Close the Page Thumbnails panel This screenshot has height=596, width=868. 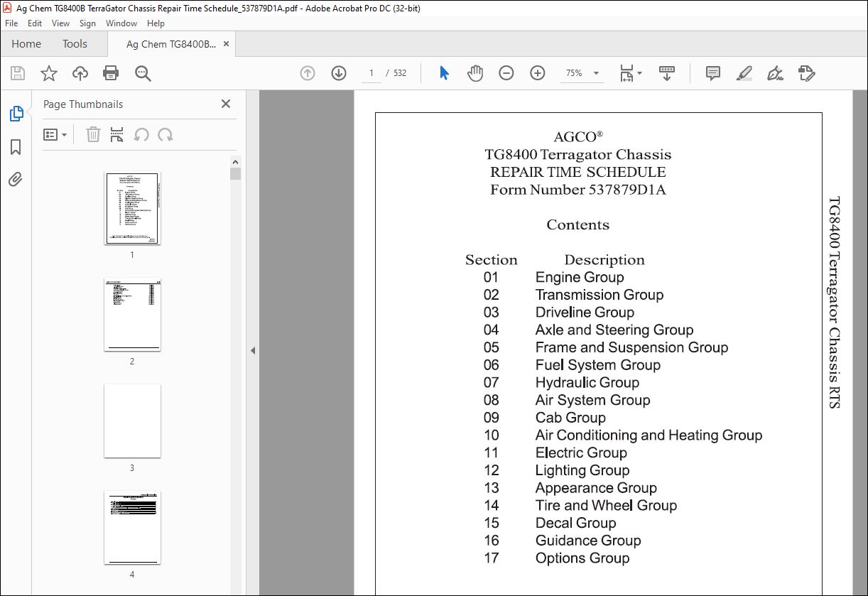click(x=226, y=104)
